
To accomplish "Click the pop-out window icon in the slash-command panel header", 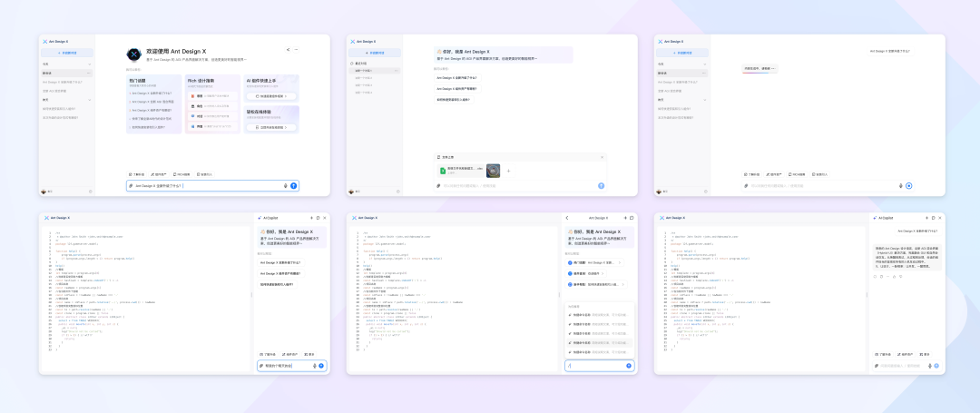I will [632, 218].
